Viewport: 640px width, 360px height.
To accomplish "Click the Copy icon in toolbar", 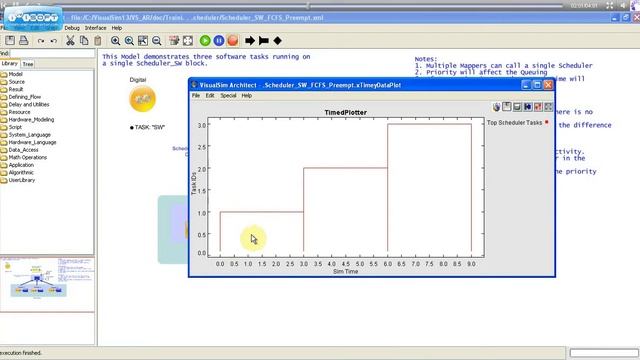I will tap(84, 40).
